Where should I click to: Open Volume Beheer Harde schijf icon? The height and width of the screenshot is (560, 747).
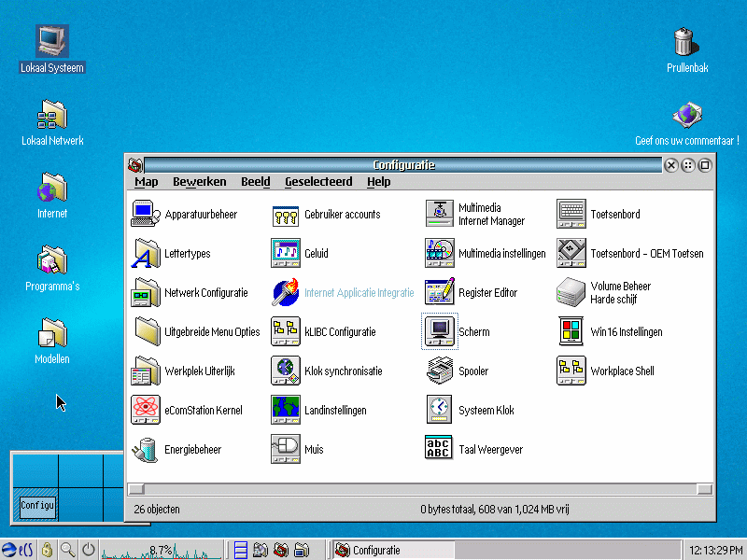(x=571, y=292)
